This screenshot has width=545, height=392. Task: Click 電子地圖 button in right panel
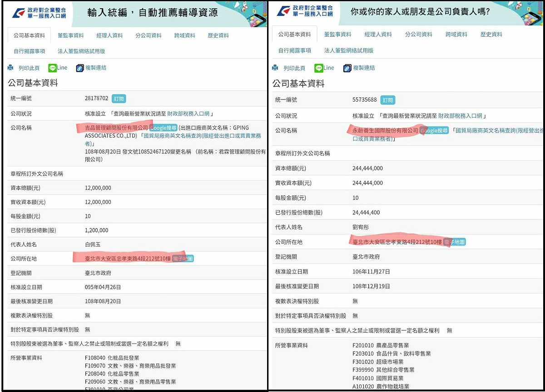(x=454, y=242)
